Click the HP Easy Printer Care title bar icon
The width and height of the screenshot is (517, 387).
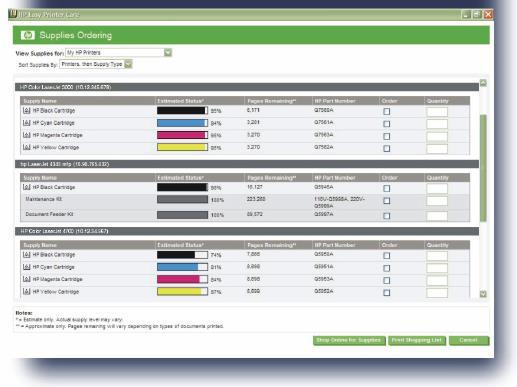[x=13, y=14]
